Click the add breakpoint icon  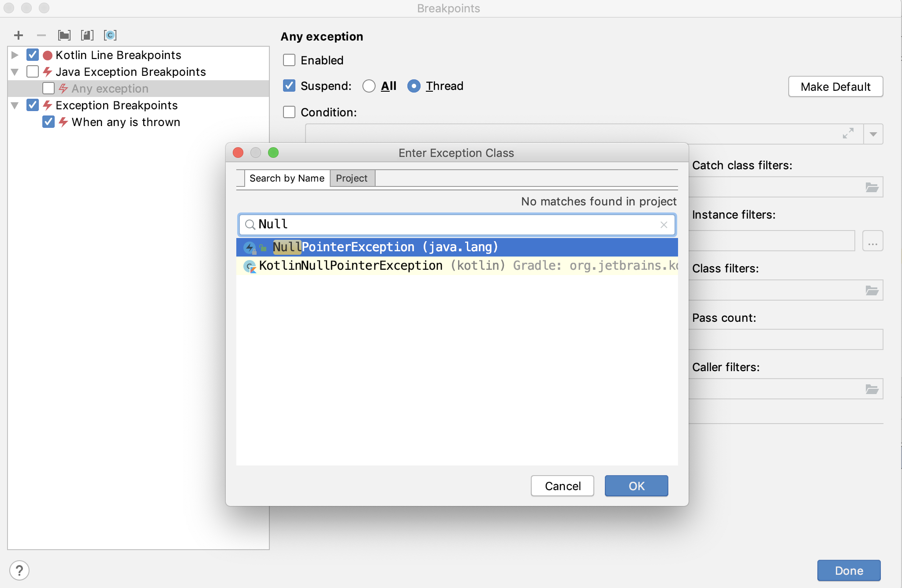click(19, 35)
